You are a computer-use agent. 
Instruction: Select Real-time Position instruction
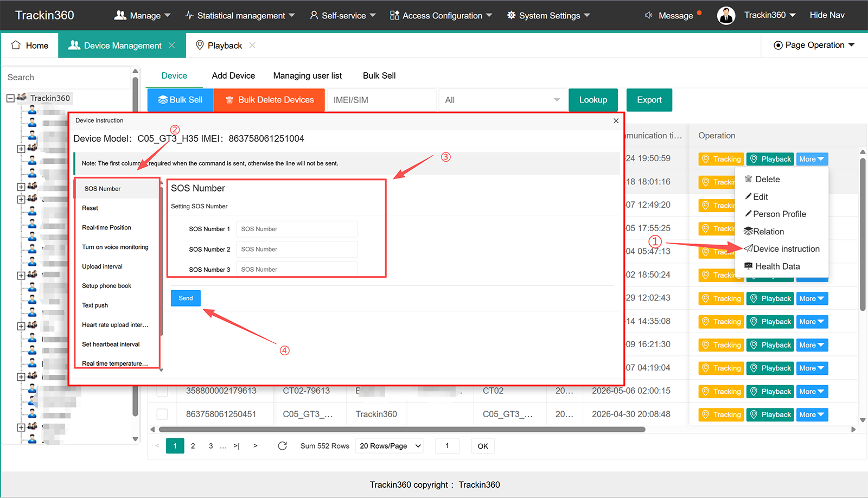click(107, 227)
